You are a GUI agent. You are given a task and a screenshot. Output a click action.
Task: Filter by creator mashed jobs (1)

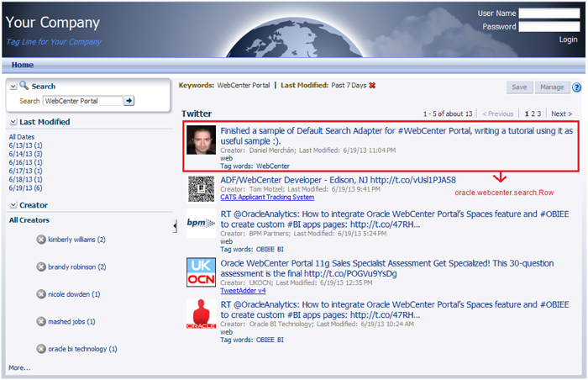point(71,321)
